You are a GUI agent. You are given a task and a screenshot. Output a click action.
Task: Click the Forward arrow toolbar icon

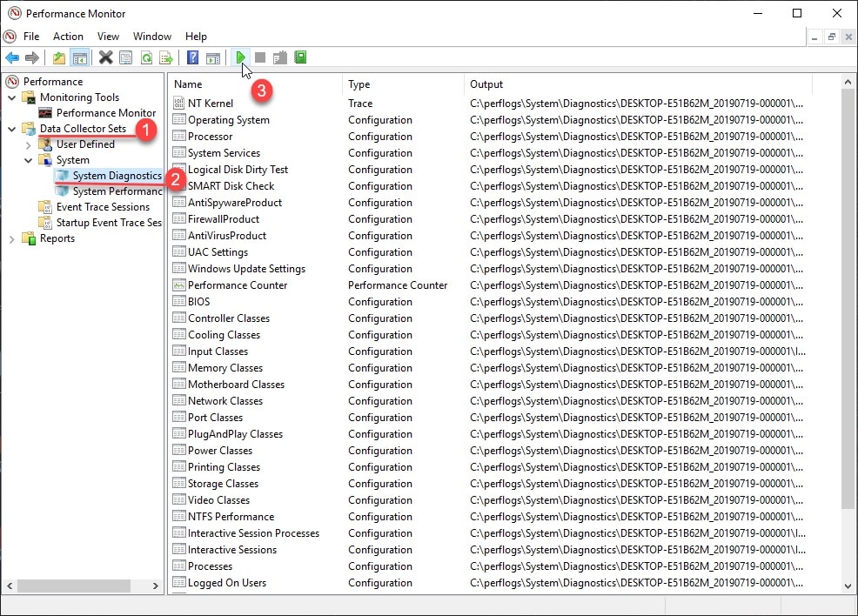[32, 57]
